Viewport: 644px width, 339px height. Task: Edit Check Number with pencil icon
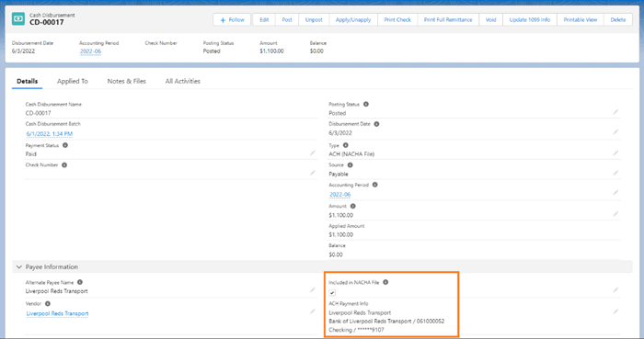pos(313,173)
